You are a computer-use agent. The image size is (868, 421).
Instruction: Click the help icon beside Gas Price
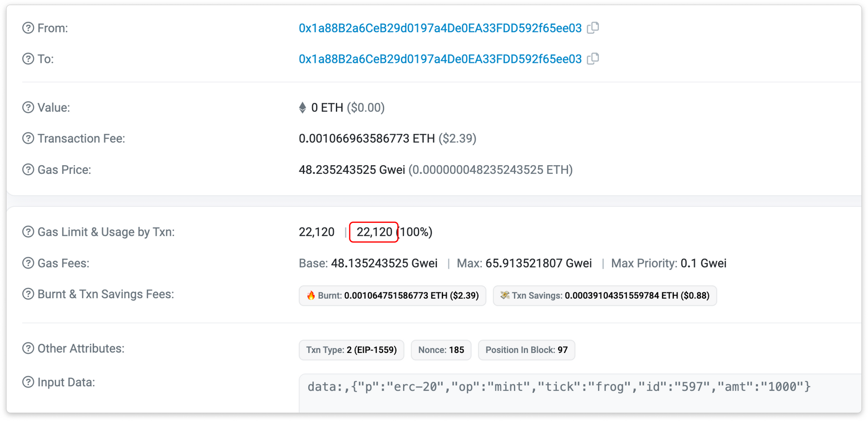[28, 170]
